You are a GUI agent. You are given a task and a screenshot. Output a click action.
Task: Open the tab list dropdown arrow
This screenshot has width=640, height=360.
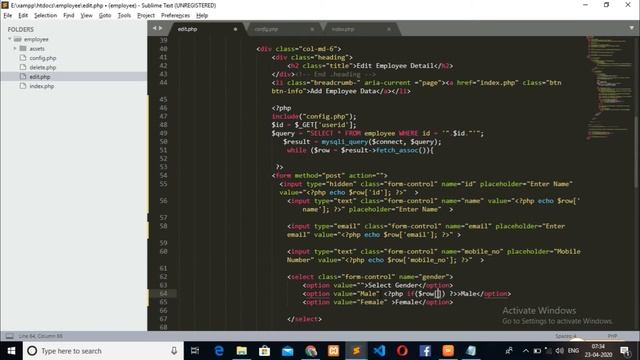631,28
